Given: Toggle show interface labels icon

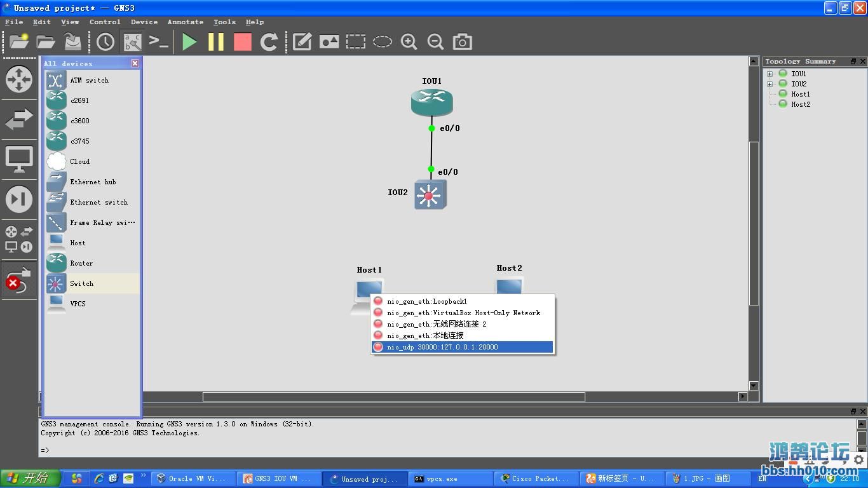Looking at the screenshot, I should pyautogui.click(x=133, y=42).
